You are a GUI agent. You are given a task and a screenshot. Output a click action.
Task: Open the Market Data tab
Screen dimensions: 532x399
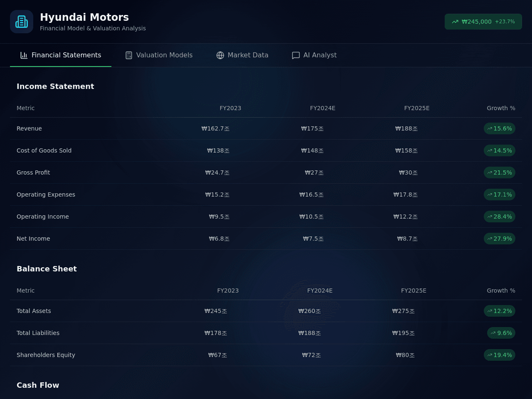point(242,55)
